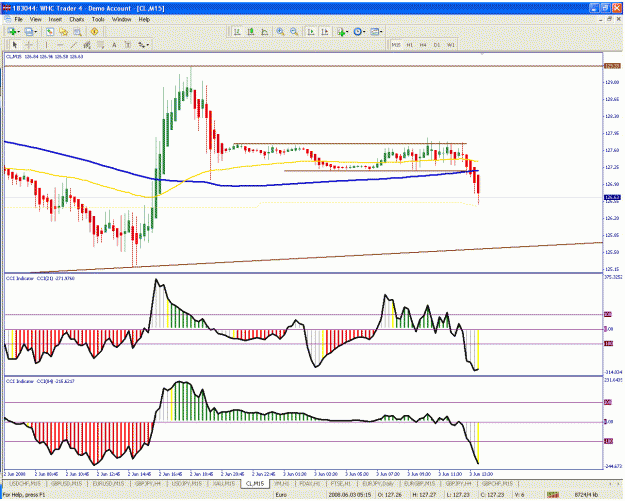Open the Indicators list icon
Image resolution: width=625 pixels, height=501 pixels.
click(x=341, y=31)
